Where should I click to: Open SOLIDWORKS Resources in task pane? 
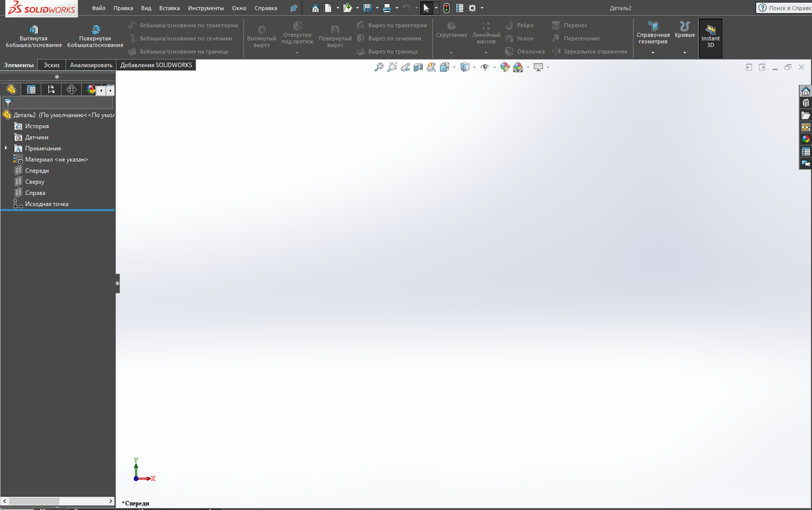coord(805,91)
